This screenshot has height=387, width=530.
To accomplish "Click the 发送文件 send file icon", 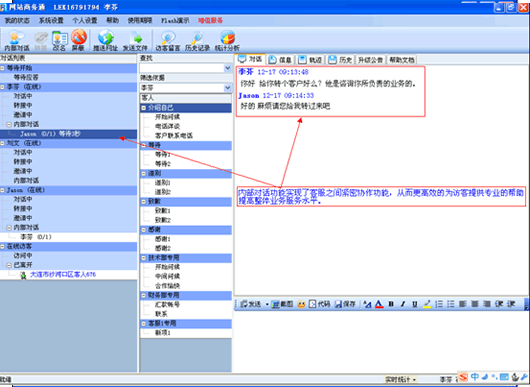I will point(135,41).
